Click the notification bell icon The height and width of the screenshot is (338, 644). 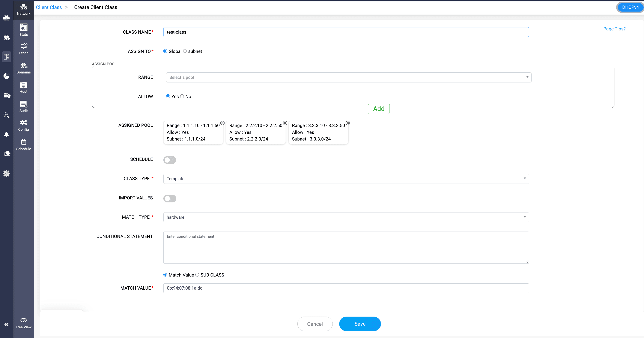tap(6, 134)
